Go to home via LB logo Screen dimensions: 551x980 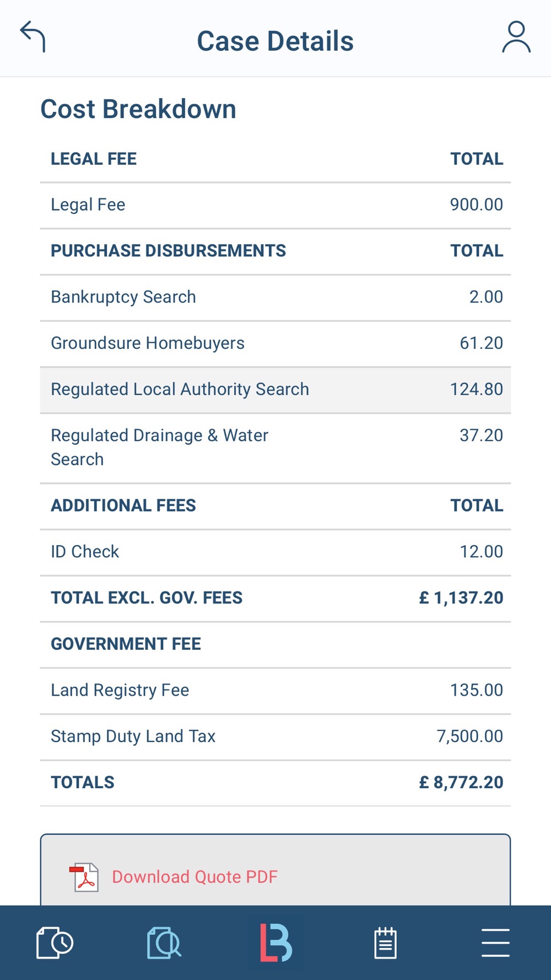click(x=275, y=943)
